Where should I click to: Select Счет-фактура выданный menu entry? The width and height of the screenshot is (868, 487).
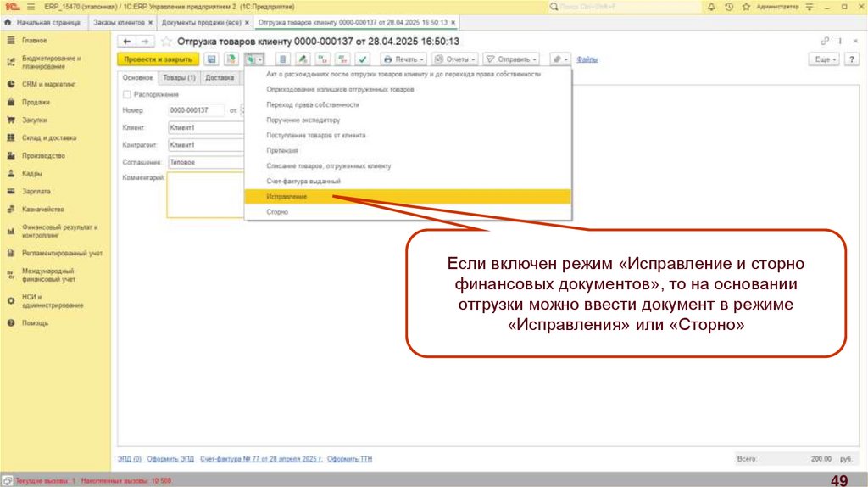coord(408,182)
